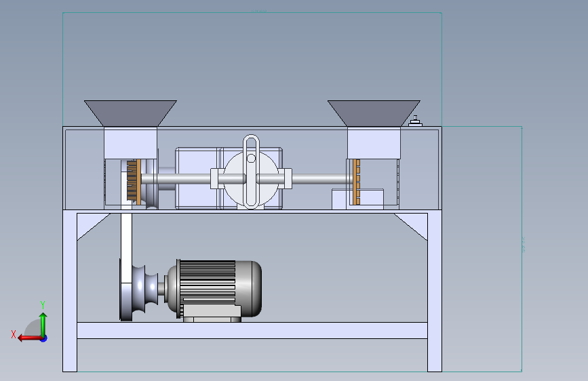Select the motor mounting base foot
Viewport: 588px width, 381px height.
click(x=212, y=319)
